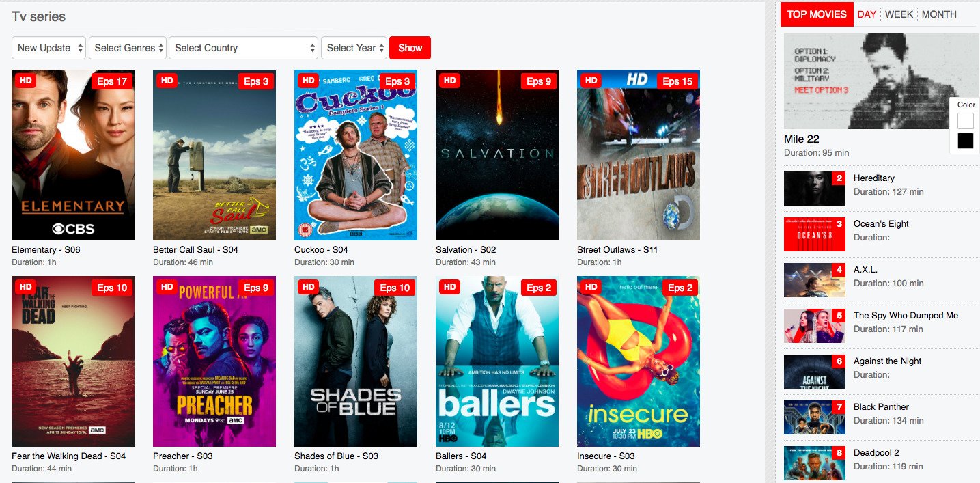
Task: Click the HD badge on Cuckoo
Action: pyautogui.click(x=309, y=81)
